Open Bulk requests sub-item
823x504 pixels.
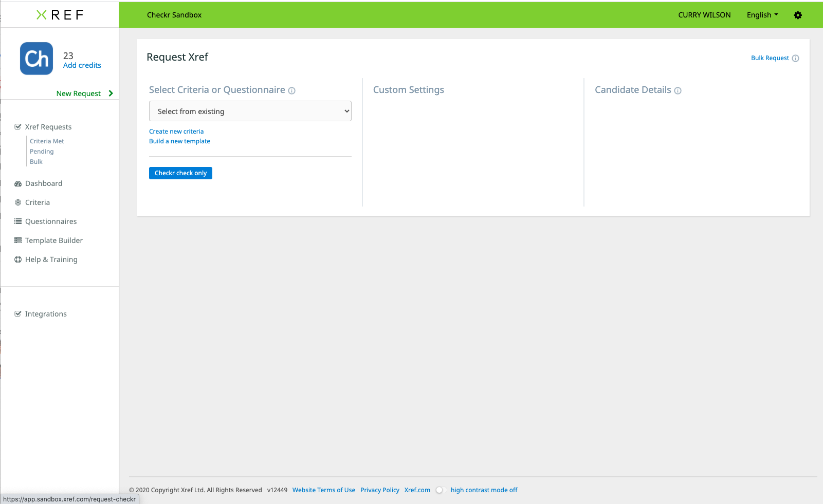tap(36, 162)
